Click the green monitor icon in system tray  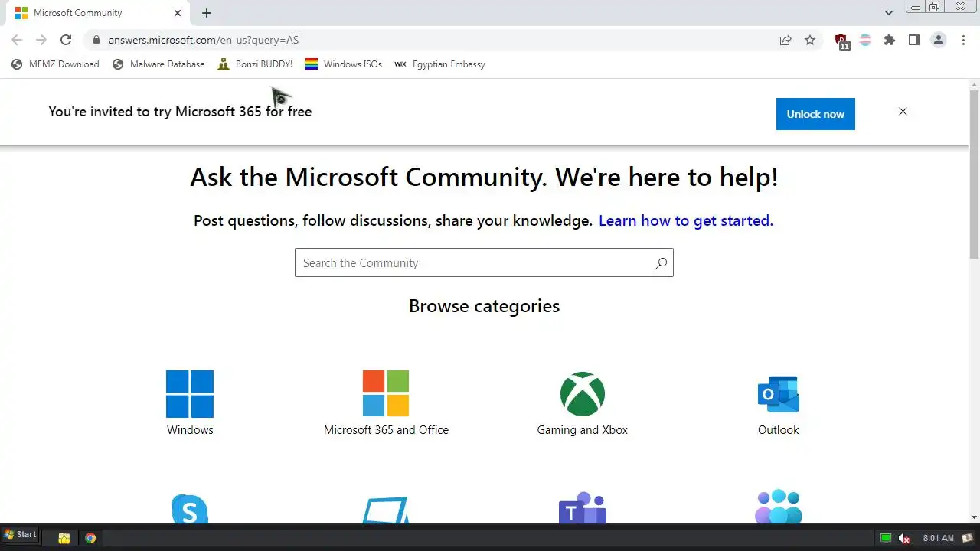point(886,538)
